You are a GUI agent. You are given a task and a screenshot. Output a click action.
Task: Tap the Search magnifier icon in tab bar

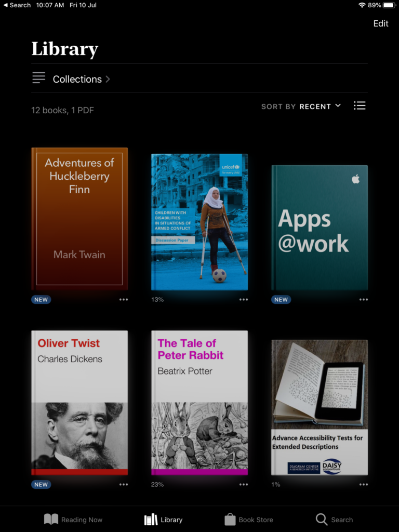point(321,520)
